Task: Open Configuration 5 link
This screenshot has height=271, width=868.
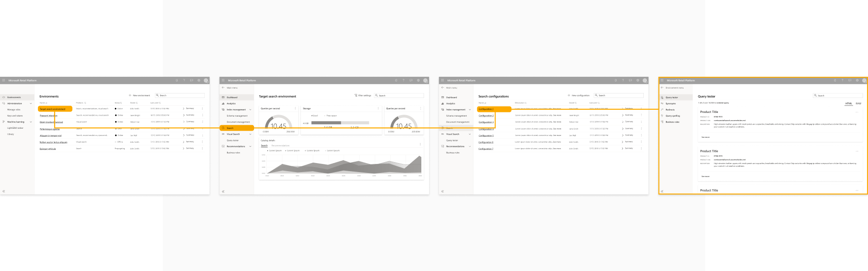Action: (486, 135)
